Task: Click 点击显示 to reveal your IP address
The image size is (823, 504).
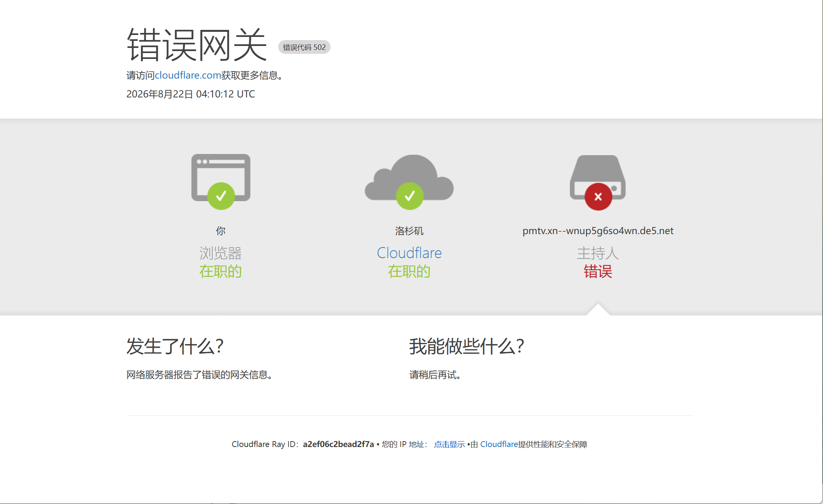Action: [x=449, y=444]
